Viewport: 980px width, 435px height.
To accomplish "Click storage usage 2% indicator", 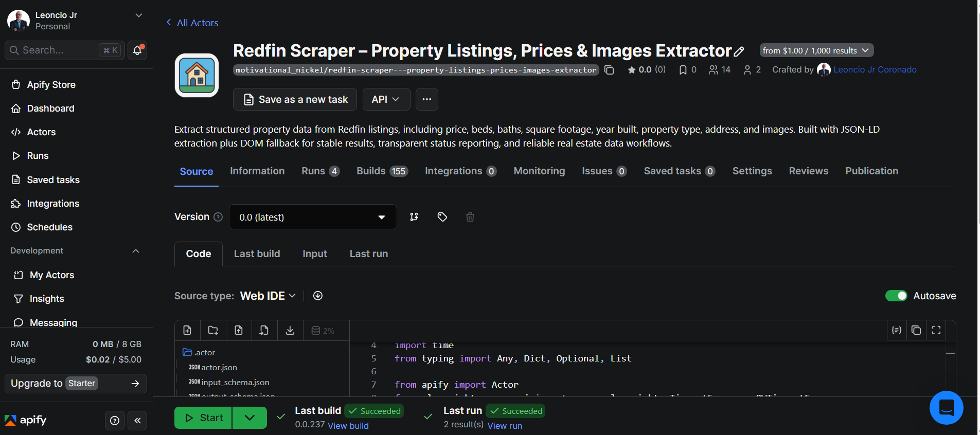I will pos(323,331).
